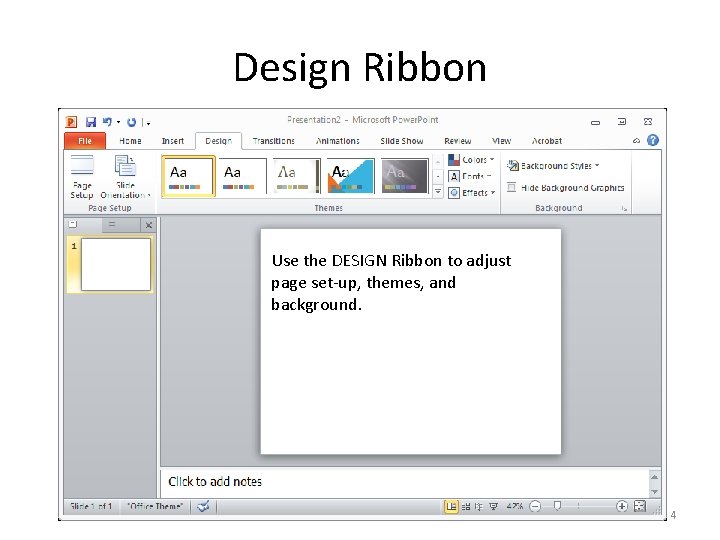The image size is (720, 540).
Task: Open the theme Effects dropdown
Action: (x=472, y=193)
